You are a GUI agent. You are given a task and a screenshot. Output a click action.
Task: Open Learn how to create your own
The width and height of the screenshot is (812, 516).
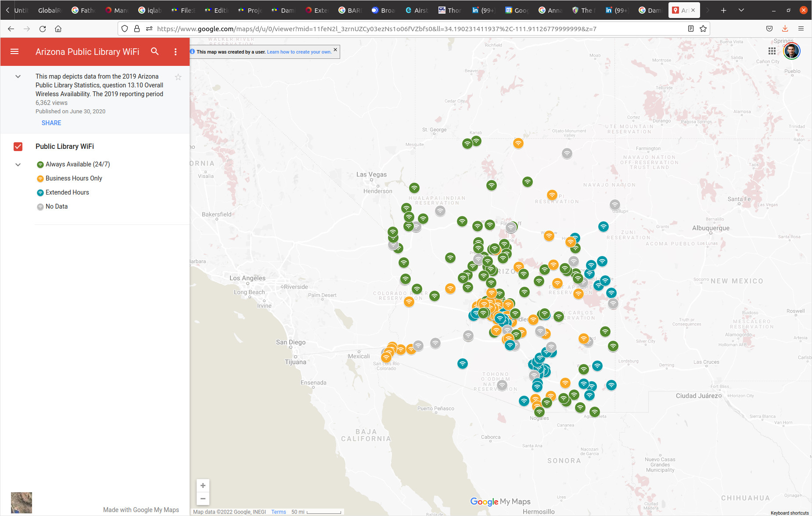[299, 52]
